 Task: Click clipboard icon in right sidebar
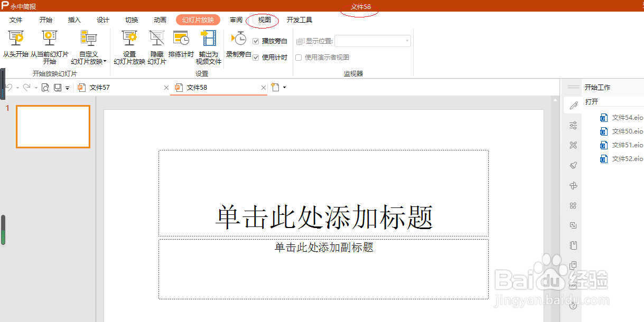pos(573,245)
